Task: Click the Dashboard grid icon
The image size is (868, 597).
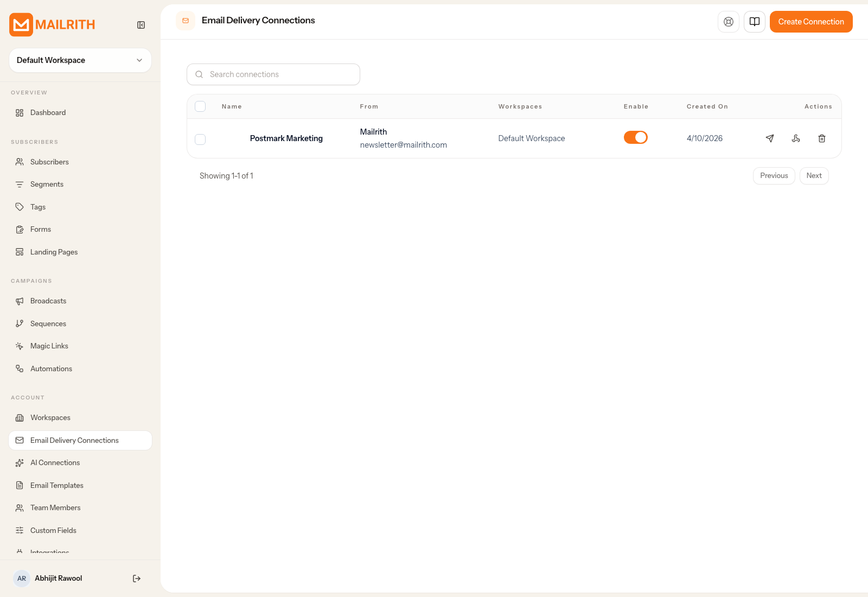Action: (x=20, y=113)
